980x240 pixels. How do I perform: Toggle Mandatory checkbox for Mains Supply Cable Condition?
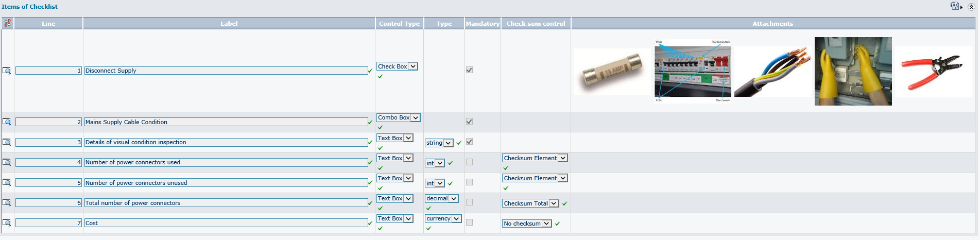469,122
